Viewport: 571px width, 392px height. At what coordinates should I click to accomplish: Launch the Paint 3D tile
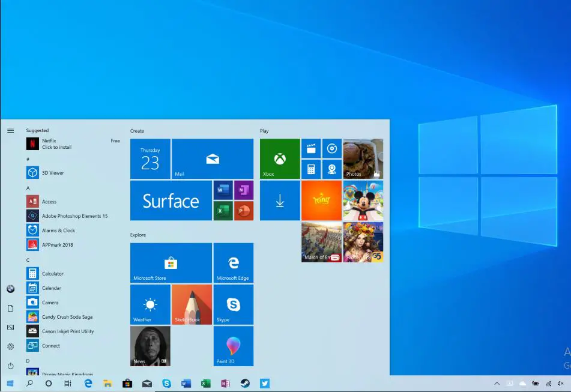point(234,346)
